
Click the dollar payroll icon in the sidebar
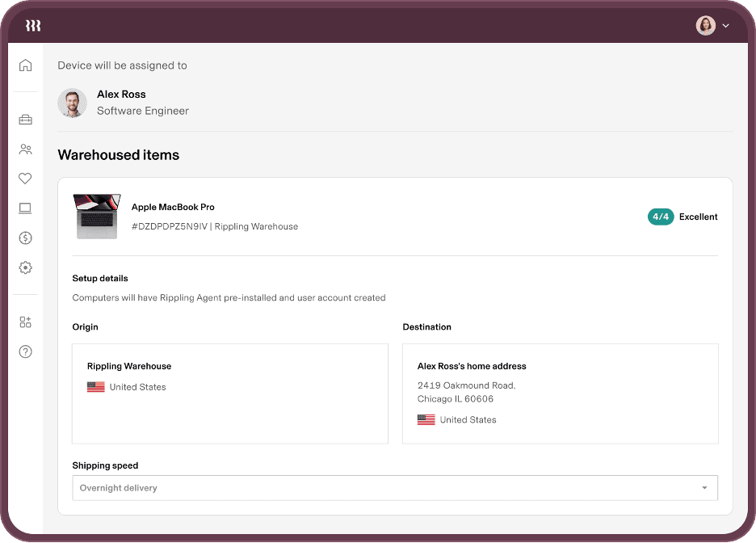(x=26, y=238)
